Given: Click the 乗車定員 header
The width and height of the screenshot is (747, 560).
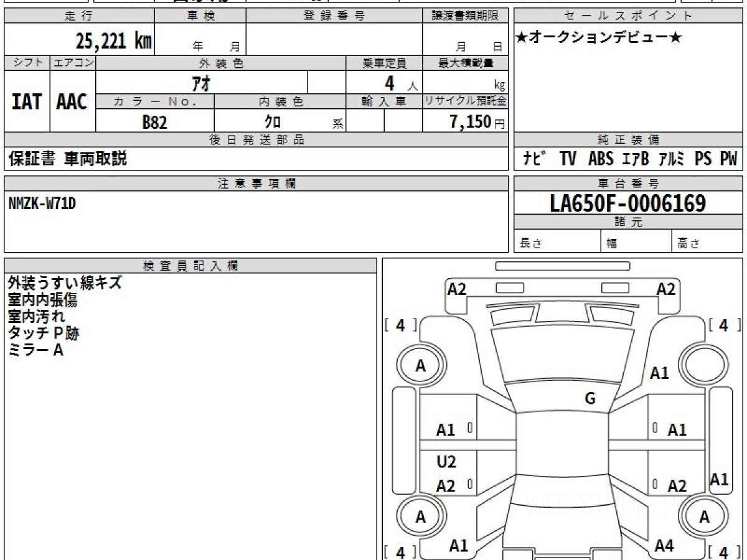Looking at the screenshot, I should click(x=384, y=63).
